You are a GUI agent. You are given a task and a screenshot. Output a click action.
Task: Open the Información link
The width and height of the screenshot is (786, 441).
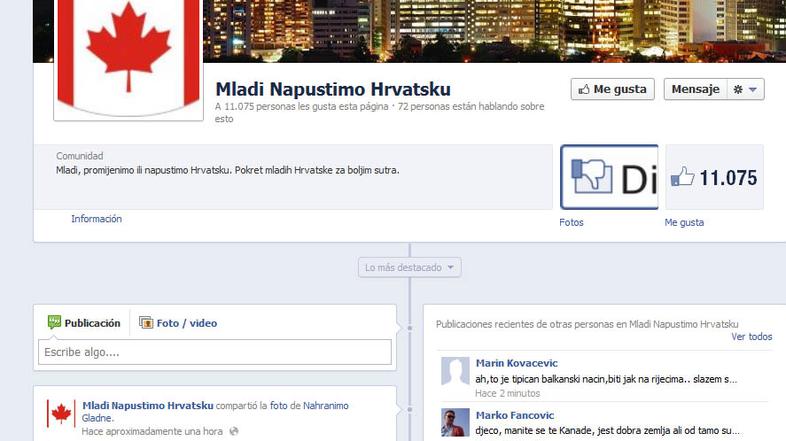96,218
